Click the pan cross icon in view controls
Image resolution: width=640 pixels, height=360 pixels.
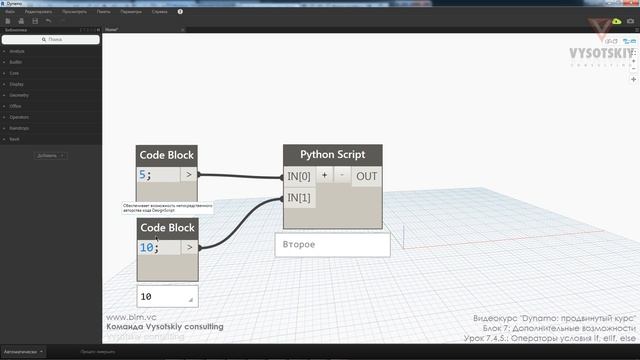[633, 80]
